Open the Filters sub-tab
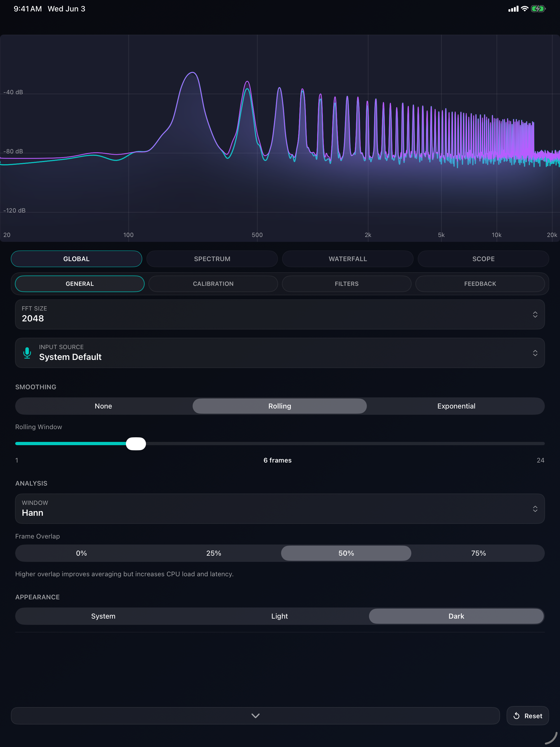The image size is (560, 747). coord(347,284)
